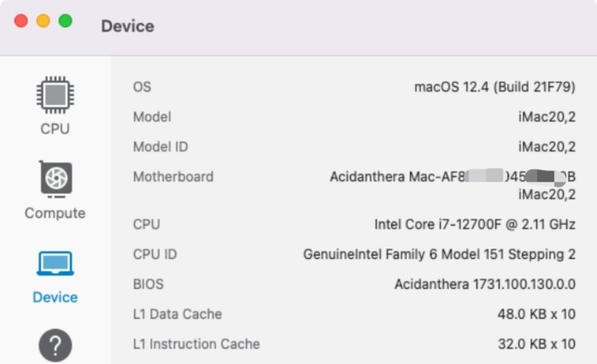
Task: Click the L1 Instruction Cache 32.0 KB value
Action: (537, 344)
